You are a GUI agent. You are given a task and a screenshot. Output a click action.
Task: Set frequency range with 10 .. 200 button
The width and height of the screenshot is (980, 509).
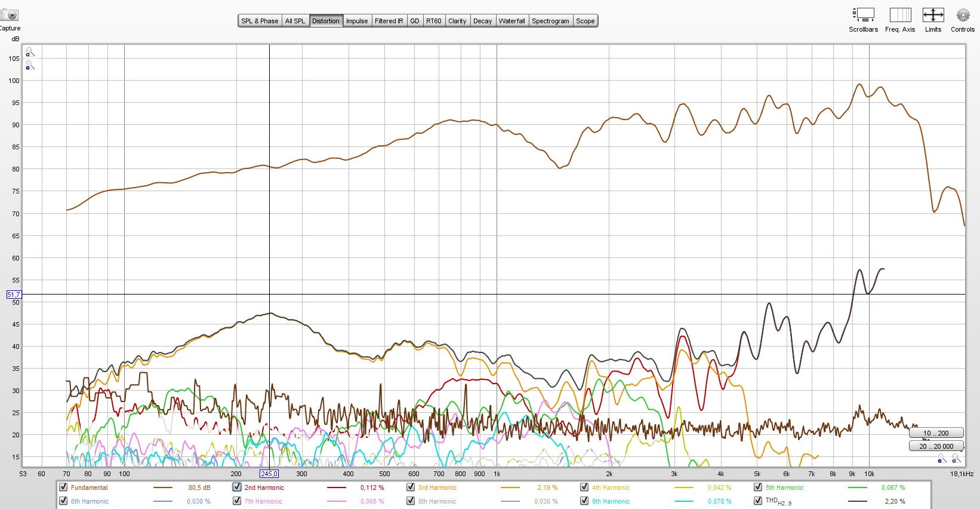(x=936, y=433)
